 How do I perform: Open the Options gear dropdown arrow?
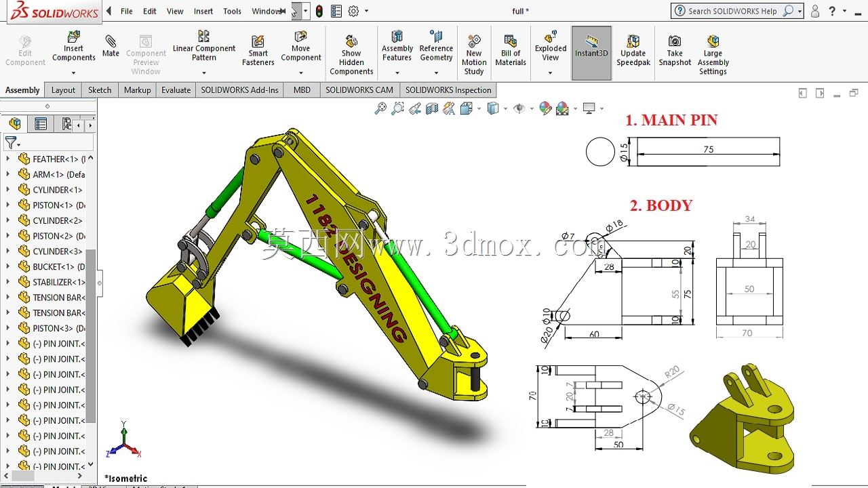[367, 11]
